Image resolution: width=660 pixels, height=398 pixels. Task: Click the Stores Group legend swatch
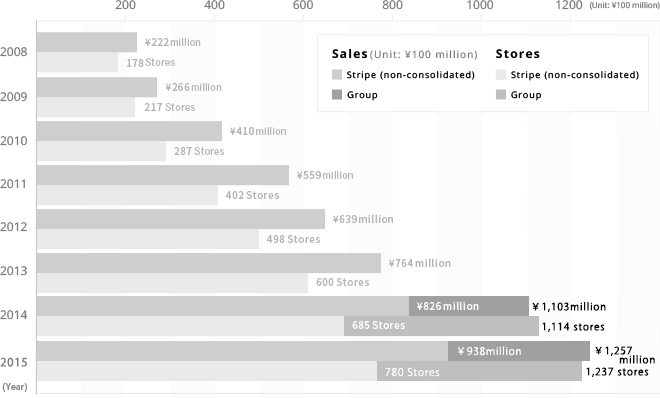[x=501, y=95]
